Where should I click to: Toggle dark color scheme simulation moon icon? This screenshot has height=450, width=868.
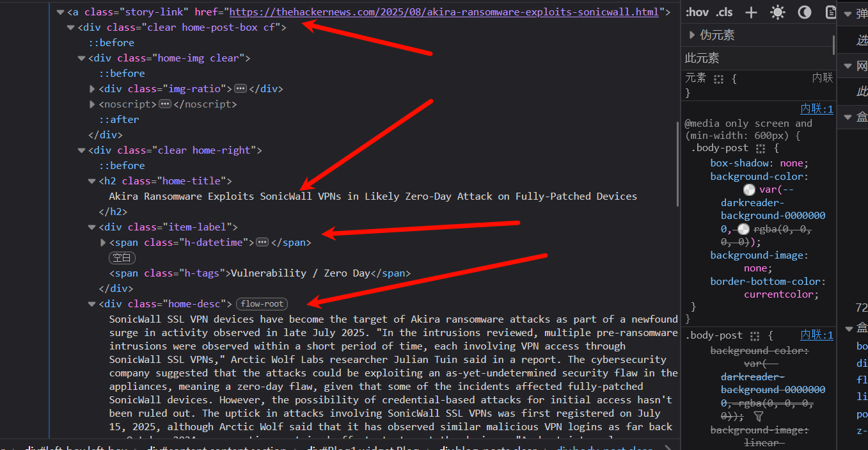click(805, 12)
